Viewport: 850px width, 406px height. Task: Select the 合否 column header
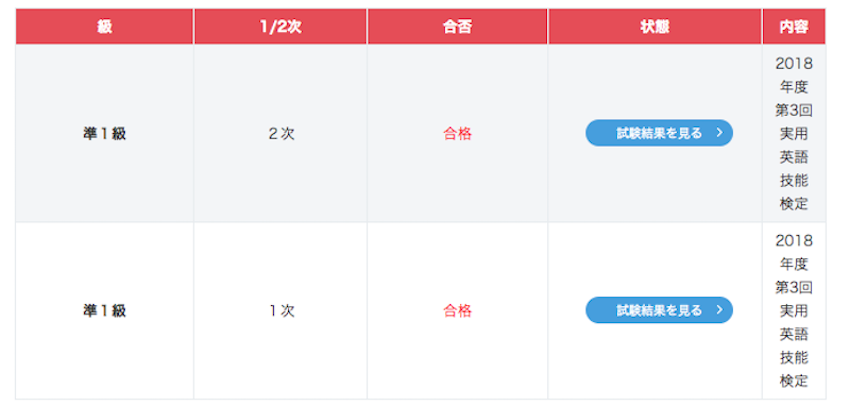pyautogui.click(x=457, y=27)
